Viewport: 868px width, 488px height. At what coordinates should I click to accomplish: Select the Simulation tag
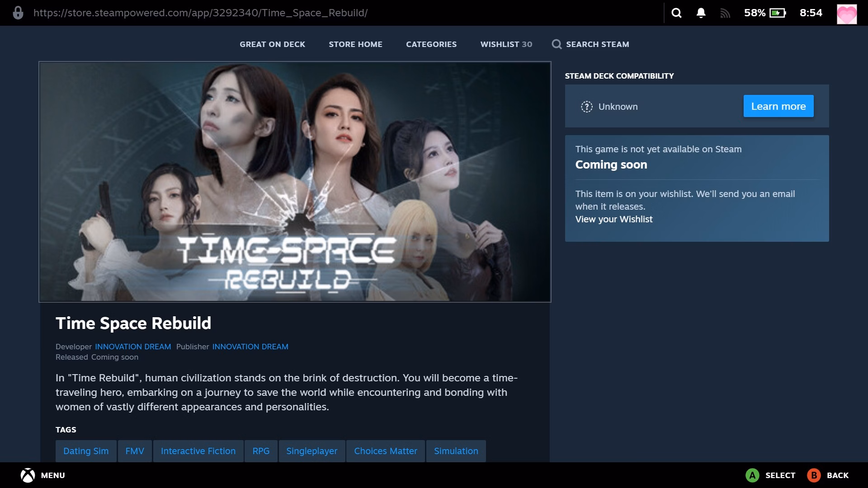click(456, 451)
